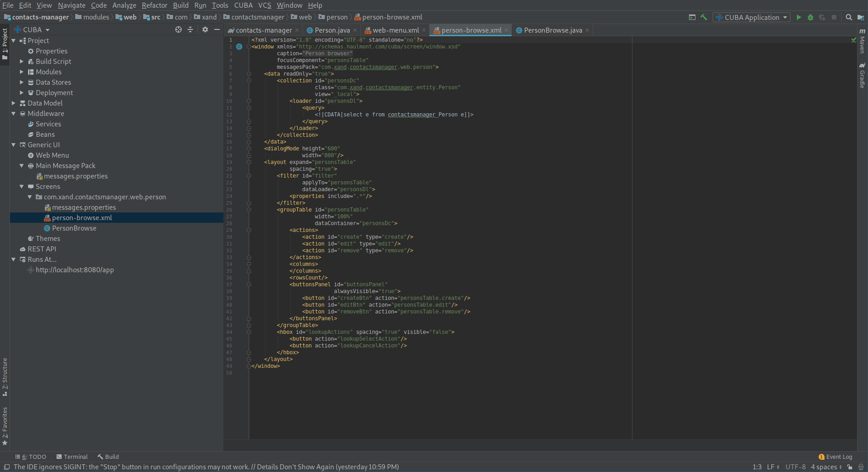Open Search Everywhere magnifier icon

point(849,17)
